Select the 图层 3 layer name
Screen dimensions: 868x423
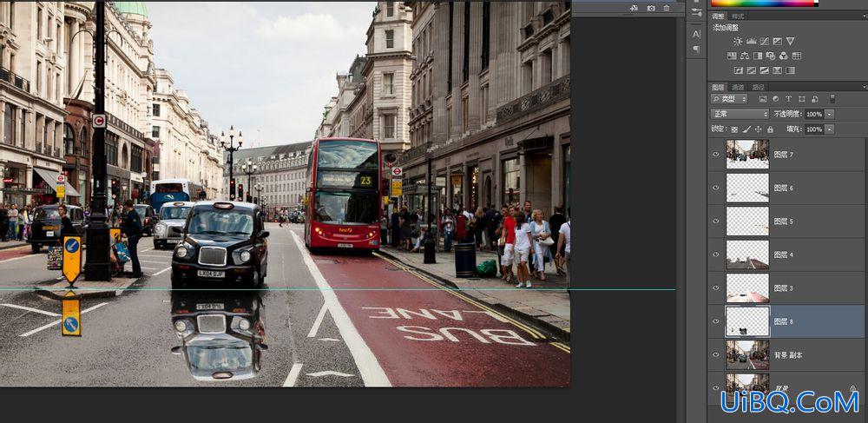point(783,288)
